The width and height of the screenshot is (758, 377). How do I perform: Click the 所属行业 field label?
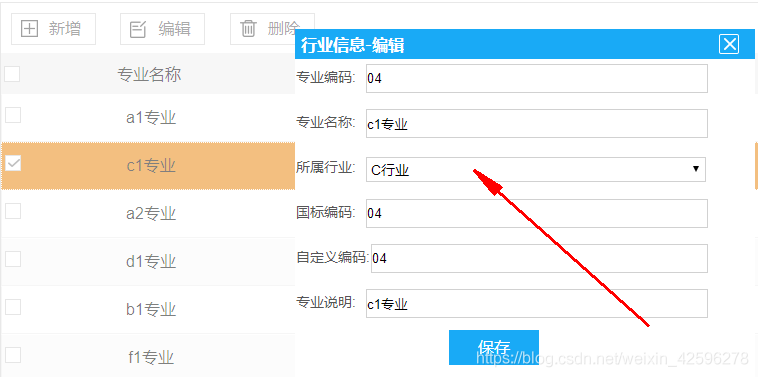coord(325,167)
